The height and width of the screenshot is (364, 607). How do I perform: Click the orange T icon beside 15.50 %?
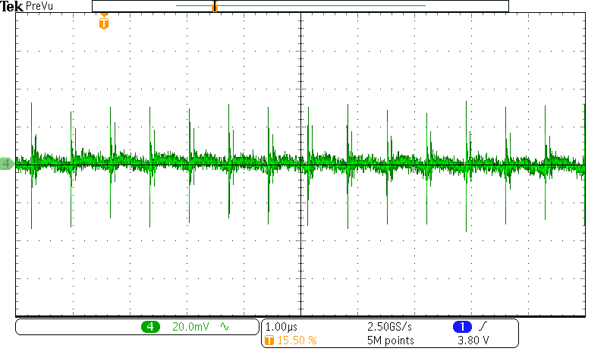coord(269,340)
